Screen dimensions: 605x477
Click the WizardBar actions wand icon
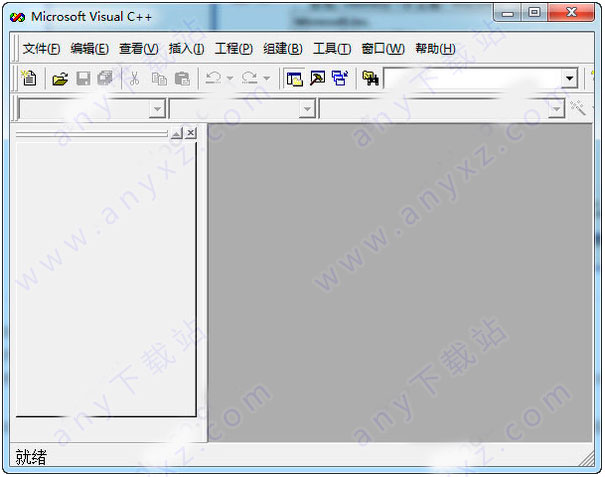(x=578, y=108)
